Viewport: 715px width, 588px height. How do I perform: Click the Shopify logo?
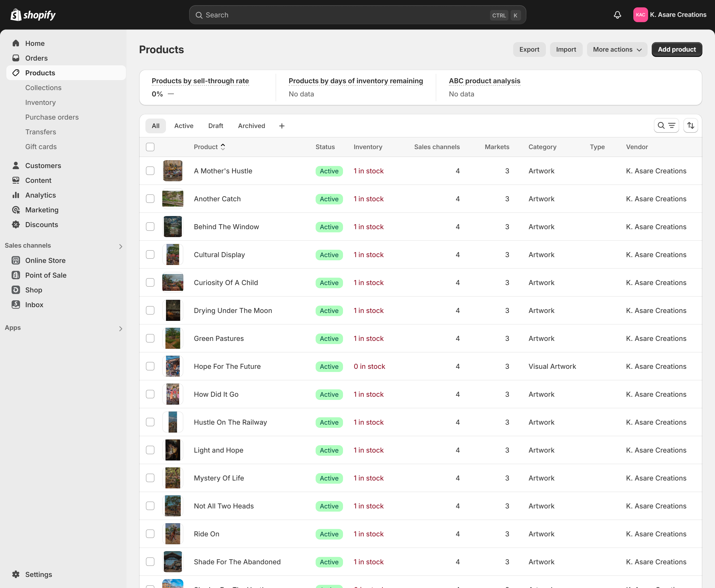(33, 15)
